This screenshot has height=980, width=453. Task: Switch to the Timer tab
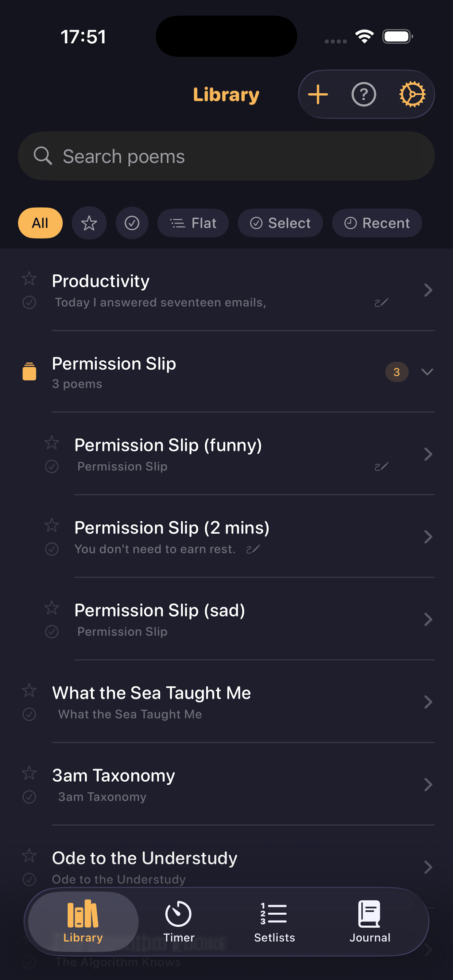pyautogui.click(x=178, y=921)
